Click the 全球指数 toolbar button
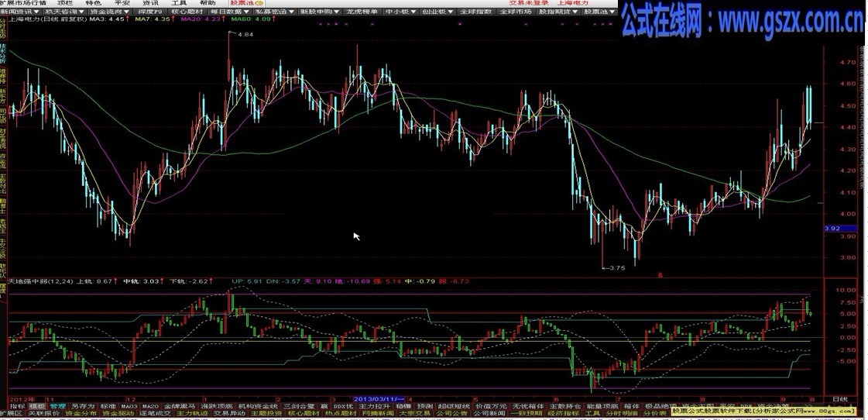The height and width of the screenshot is (420, 868). pyautogui.click(x=475, y=11)
